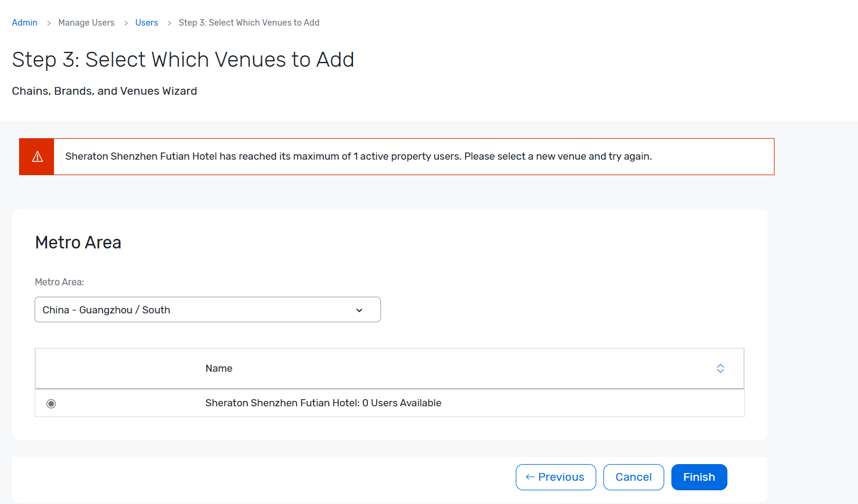The width and height of the screenshot is (858, 504).
Task: Sort venues using the Name column arrows
Action: [720, 368]
